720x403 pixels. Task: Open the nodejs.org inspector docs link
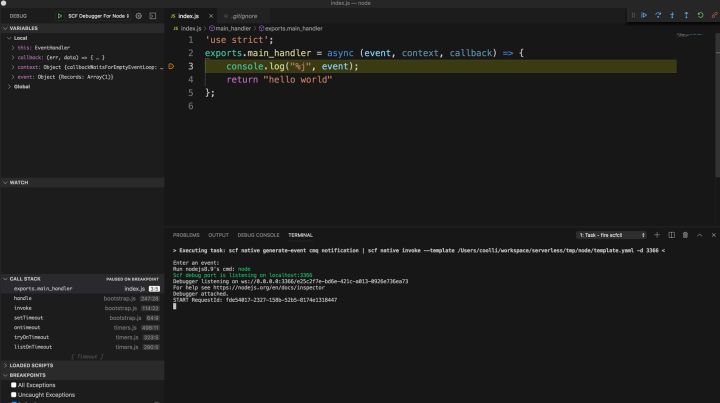(x=269, y=287)
